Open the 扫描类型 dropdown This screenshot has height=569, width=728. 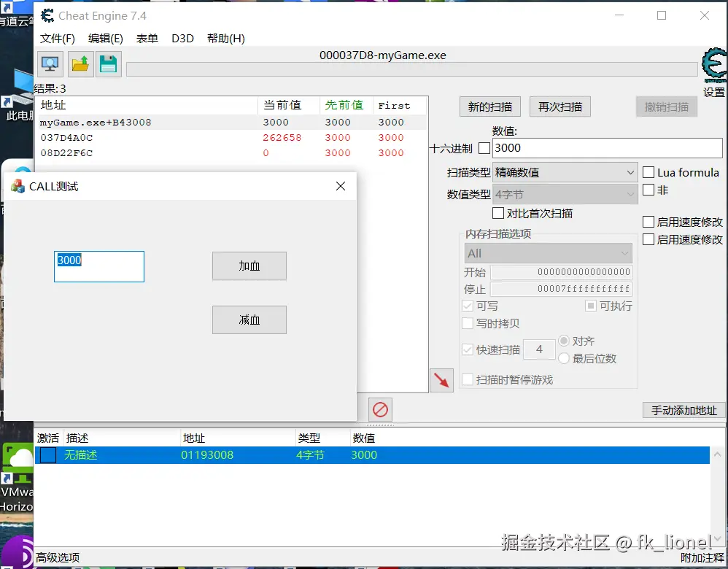(x=565, y=172)
